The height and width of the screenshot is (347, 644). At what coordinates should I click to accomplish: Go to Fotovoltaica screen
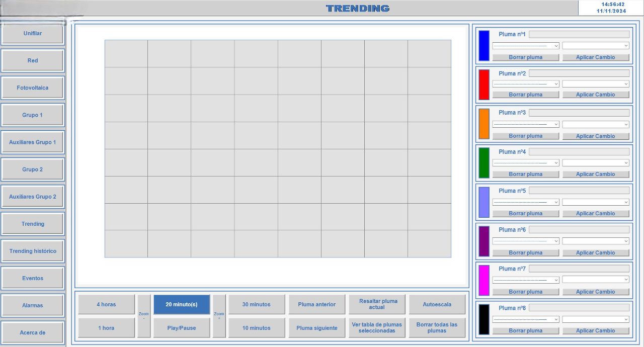[33, 88]
